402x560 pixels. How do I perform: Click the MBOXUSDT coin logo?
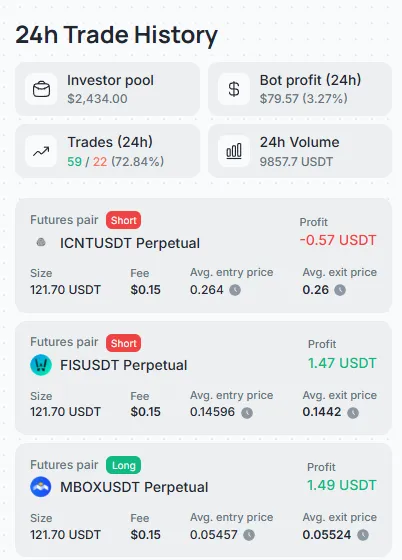(x=41, y=487)
